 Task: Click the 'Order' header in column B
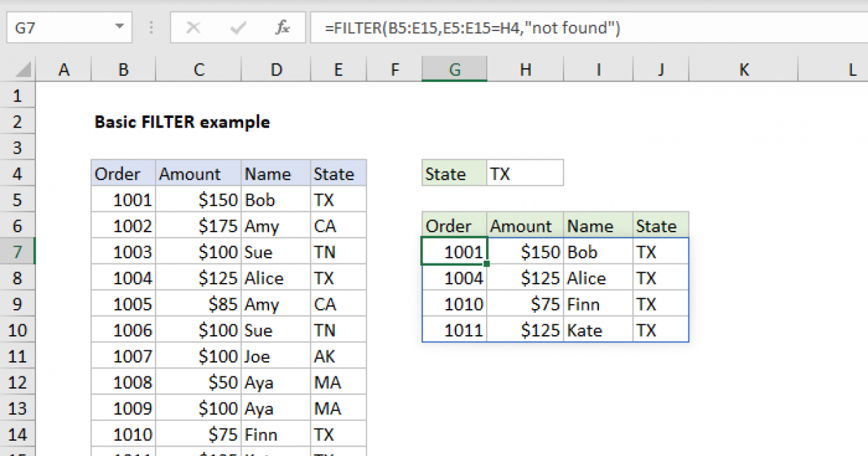pos(123,174)
